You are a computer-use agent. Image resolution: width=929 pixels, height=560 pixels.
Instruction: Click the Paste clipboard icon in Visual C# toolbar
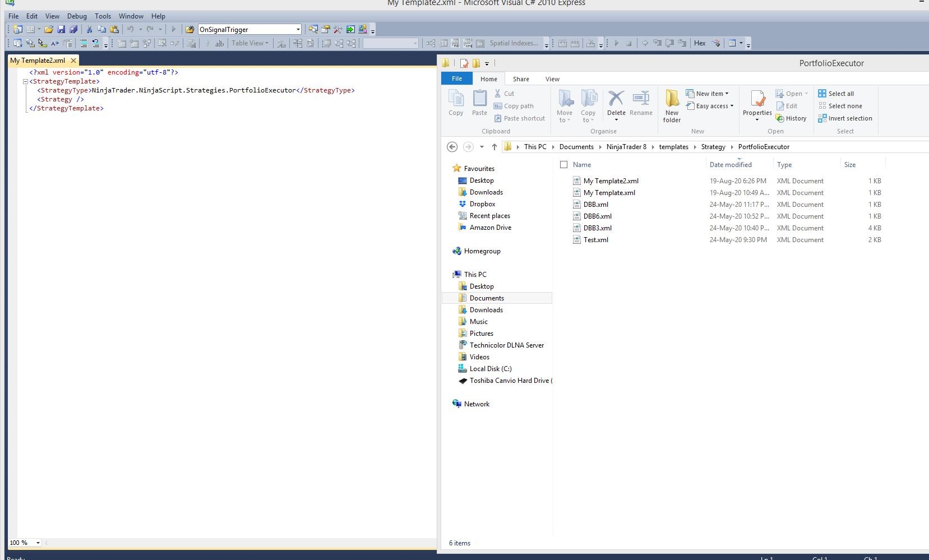click(x=114, y=29)
